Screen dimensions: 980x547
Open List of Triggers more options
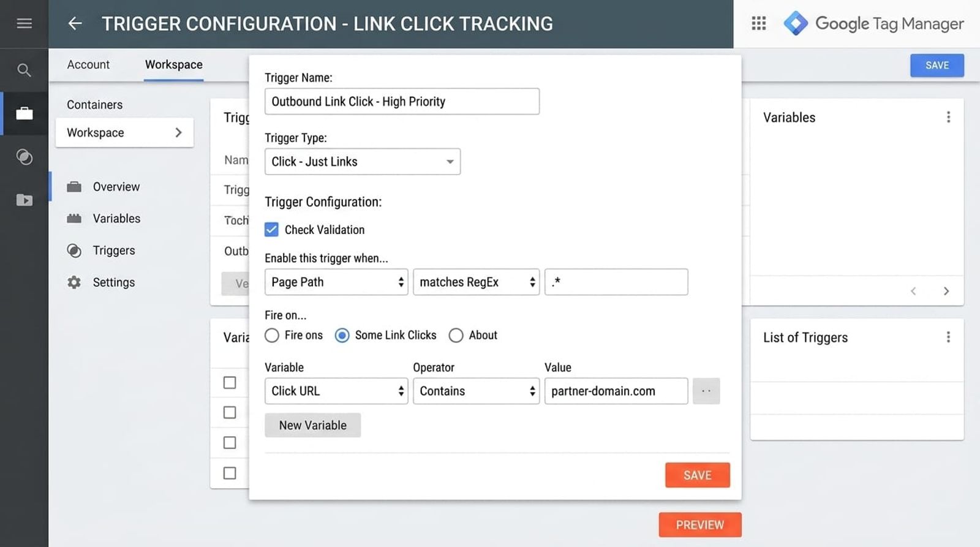pos(948,337)
